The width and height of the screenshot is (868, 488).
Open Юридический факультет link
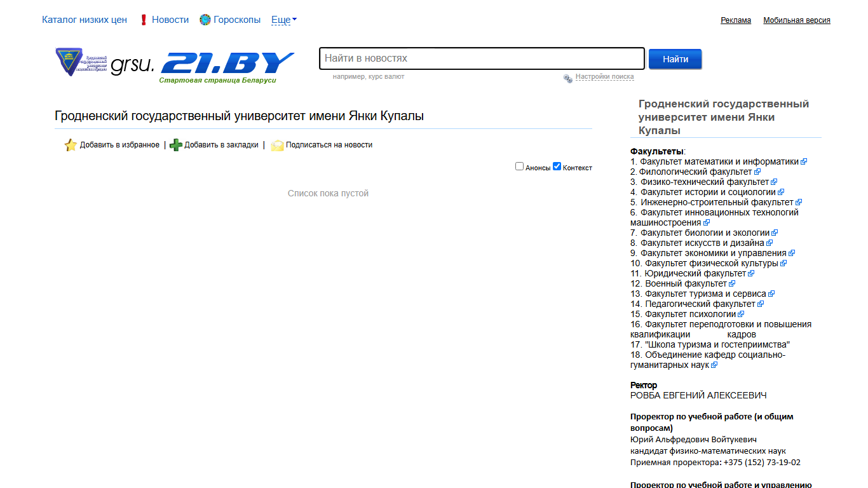[695, 274]
